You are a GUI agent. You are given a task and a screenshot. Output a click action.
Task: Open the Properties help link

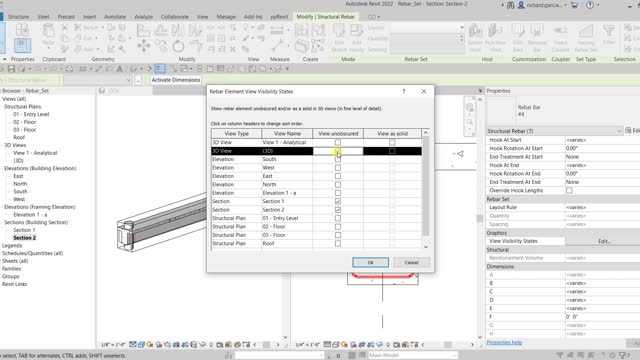[x=504, y=342]
